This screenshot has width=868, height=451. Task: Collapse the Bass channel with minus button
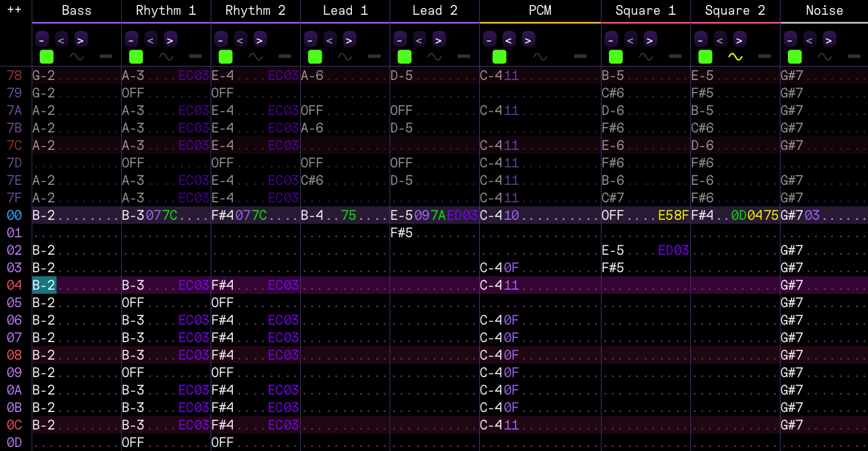pos(42,39)
